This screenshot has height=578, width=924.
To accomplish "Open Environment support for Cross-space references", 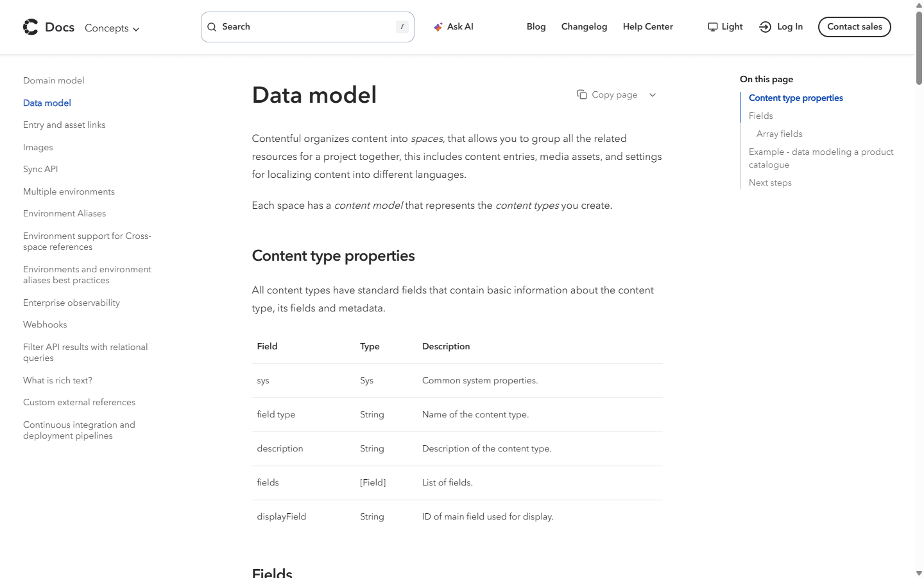I will click(87, 241).
